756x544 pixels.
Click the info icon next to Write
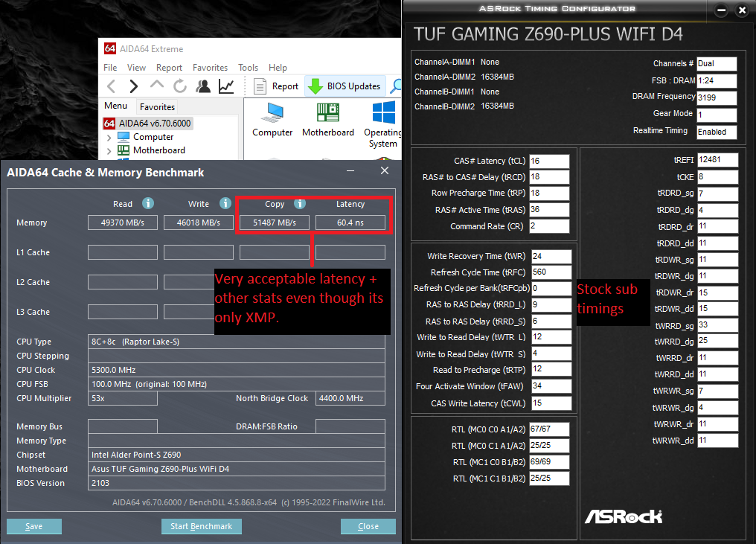point(225,203)
